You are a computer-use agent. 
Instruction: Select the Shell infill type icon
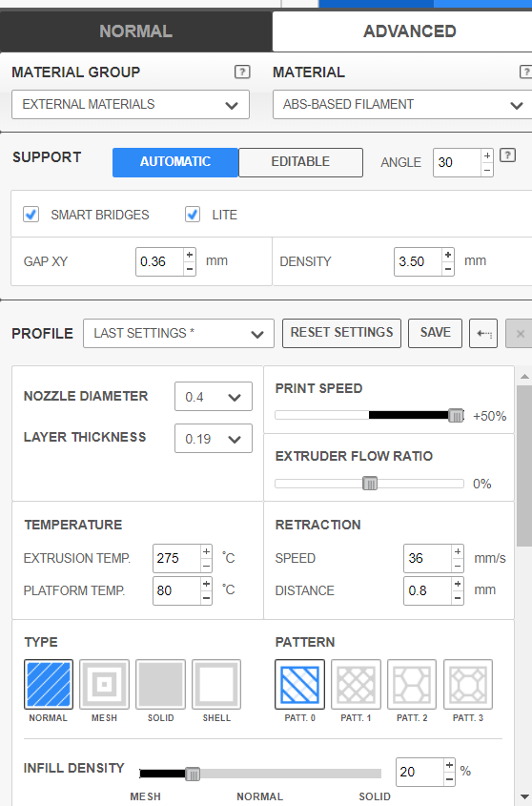216,684
